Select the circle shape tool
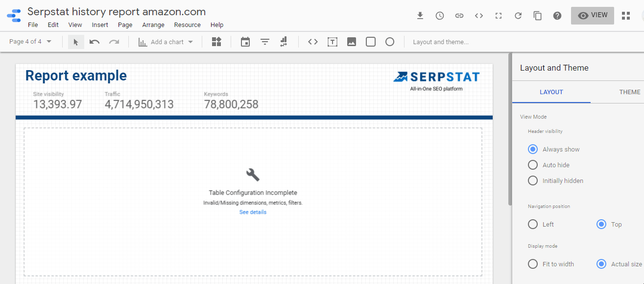The image size is (644, 284). point(390,42)
